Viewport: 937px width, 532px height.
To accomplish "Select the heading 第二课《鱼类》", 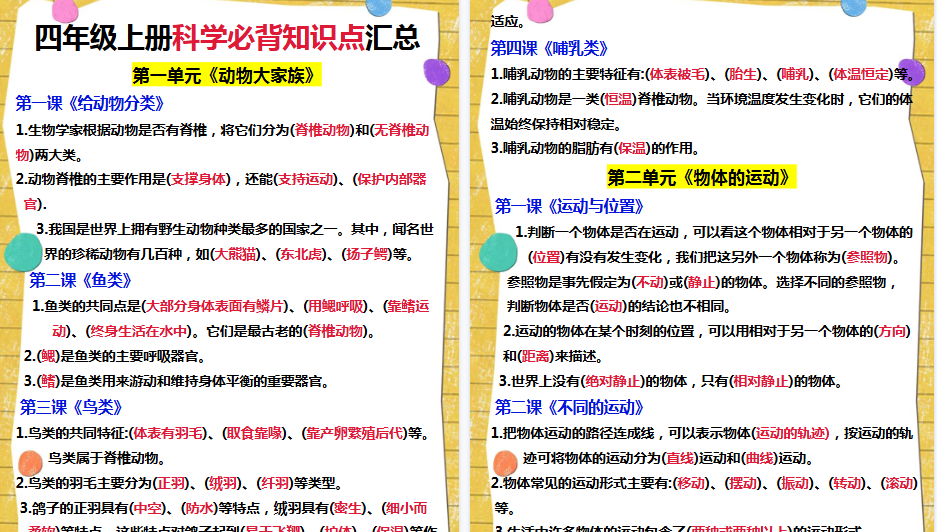I will (x=81, y=280).
